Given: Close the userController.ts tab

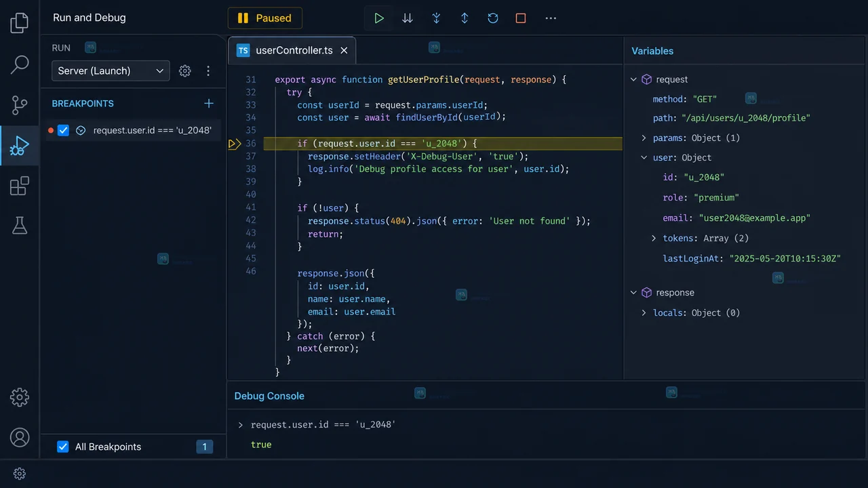Looking at the screenshot, I should point(344,50).
